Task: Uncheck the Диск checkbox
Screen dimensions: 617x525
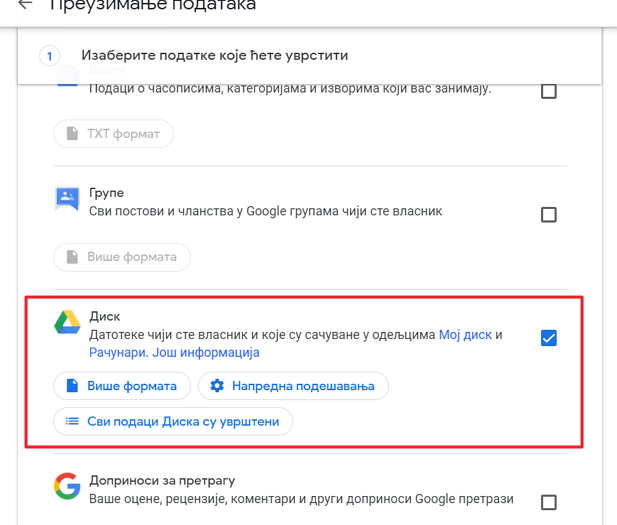Action: coord(549,338)
